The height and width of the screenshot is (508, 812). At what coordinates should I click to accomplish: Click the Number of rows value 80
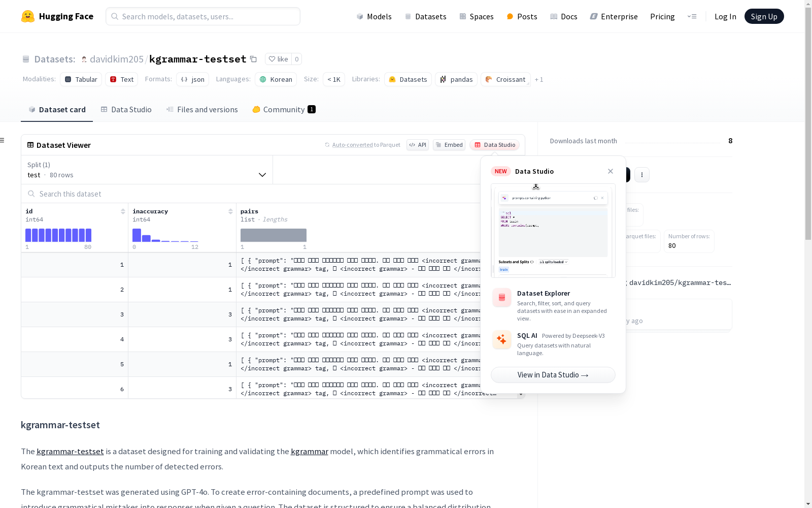pos(672,245)
